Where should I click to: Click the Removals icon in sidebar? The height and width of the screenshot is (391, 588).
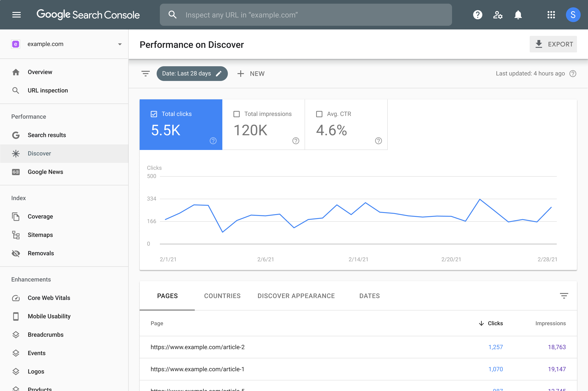(x=16, y=253)
